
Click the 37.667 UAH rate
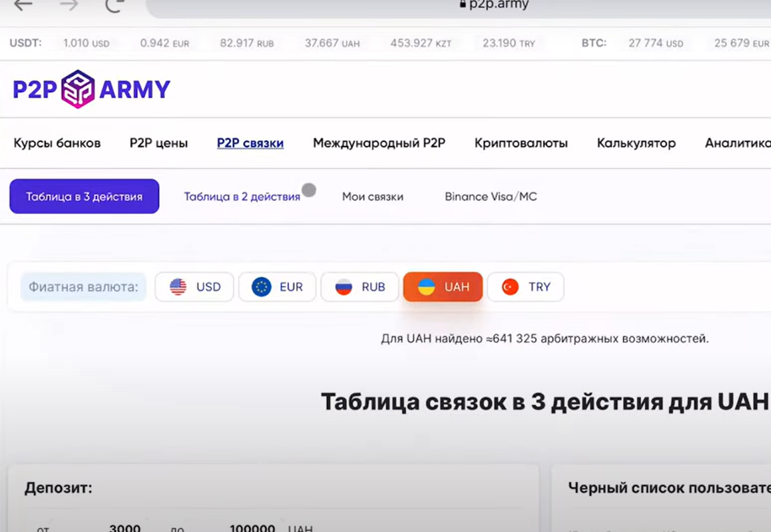332,43
